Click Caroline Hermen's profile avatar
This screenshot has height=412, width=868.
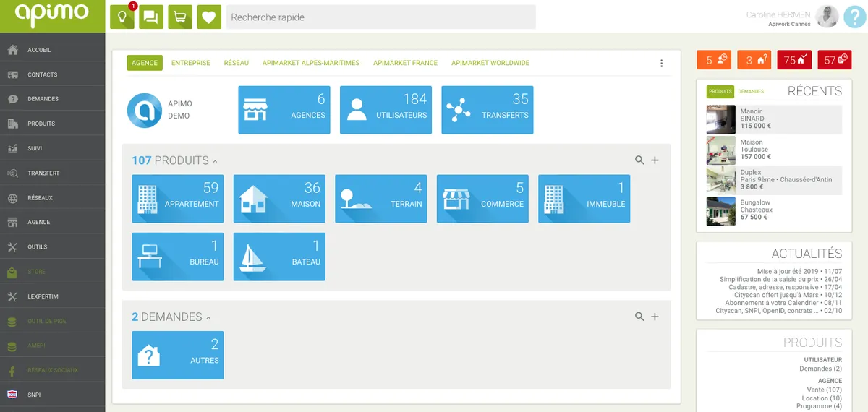827,17
